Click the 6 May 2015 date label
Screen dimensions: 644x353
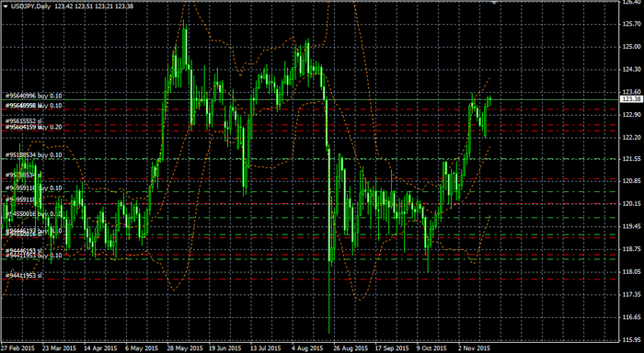click(x=142, y=348)
